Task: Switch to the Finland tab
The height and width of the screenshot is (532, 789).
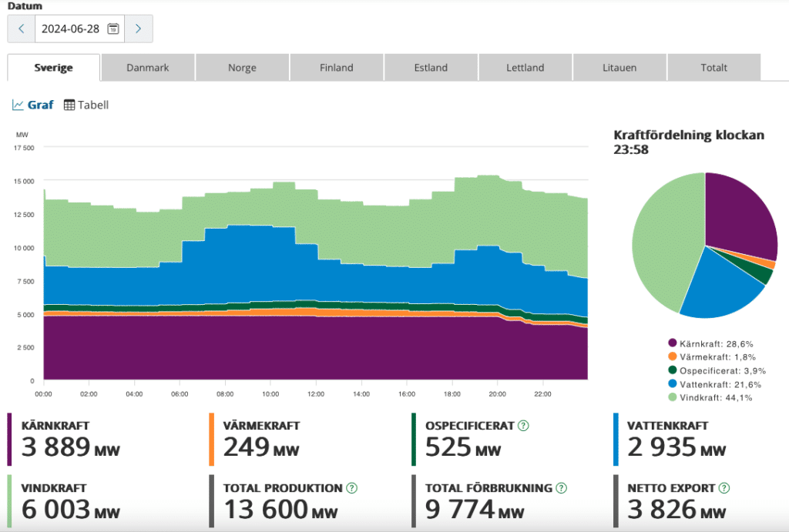Action: [x=337, y=68]
